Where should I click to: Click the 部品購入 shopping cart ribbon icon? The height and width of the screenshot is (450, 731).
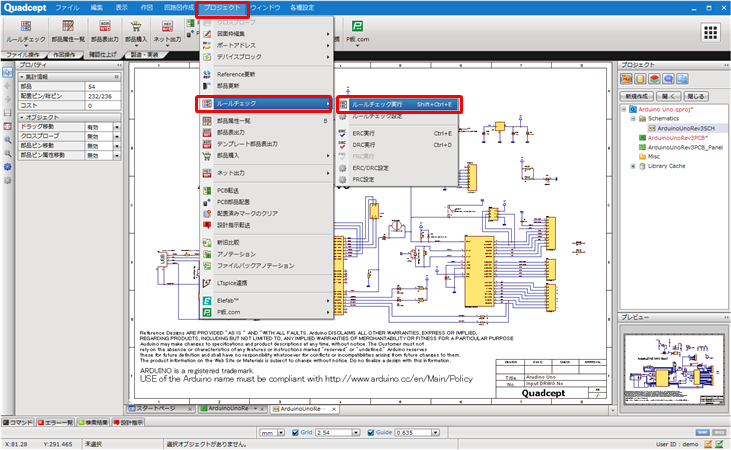click(136, 26)
